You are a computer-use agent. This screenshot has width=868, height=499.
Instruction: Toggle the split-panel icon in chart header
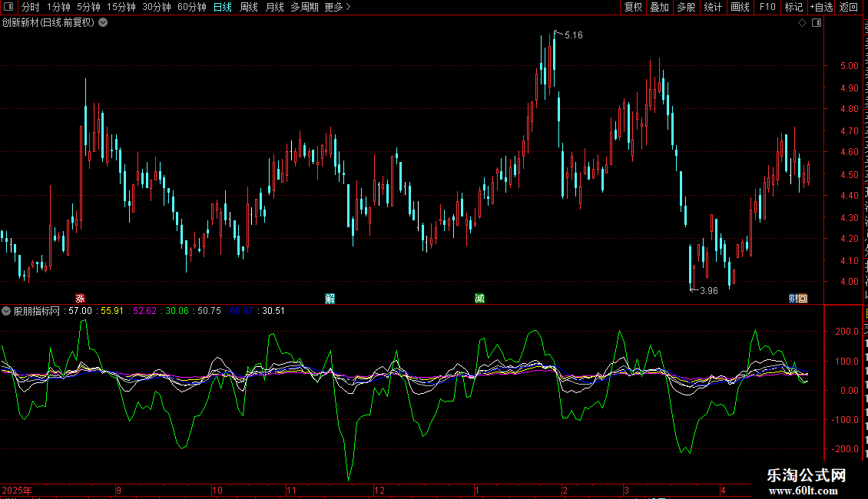tap(817, 23)
